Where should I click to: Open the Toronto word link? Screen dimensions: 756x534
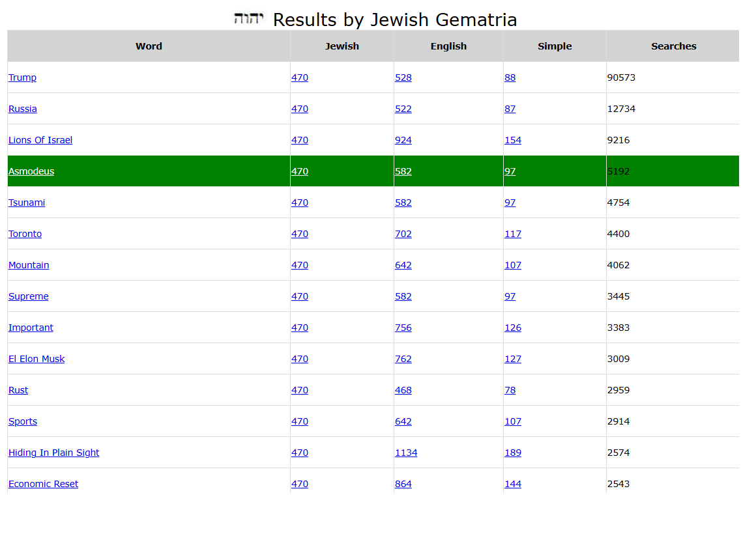[x=25, y=234]
